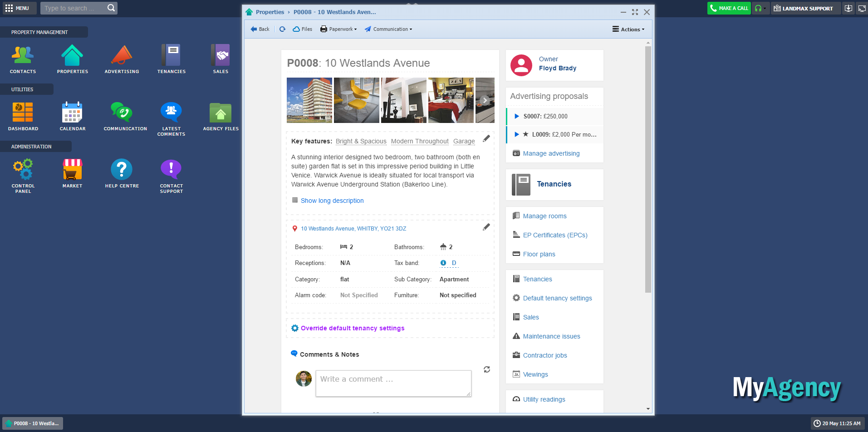Expand the L0009 rental proposal

(x=517, y=134)
